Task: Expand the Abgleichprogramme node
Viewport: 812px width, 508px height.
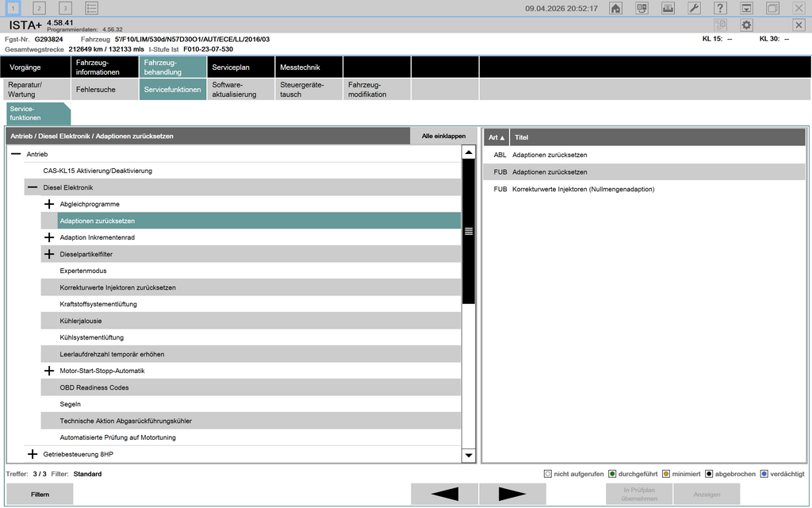Action: coord(49,204)
